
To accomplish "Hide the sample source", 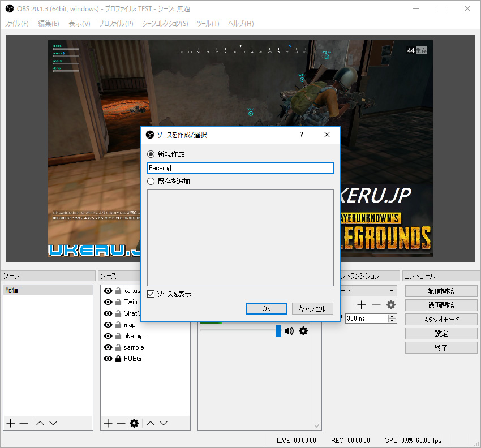I will 108,347.
